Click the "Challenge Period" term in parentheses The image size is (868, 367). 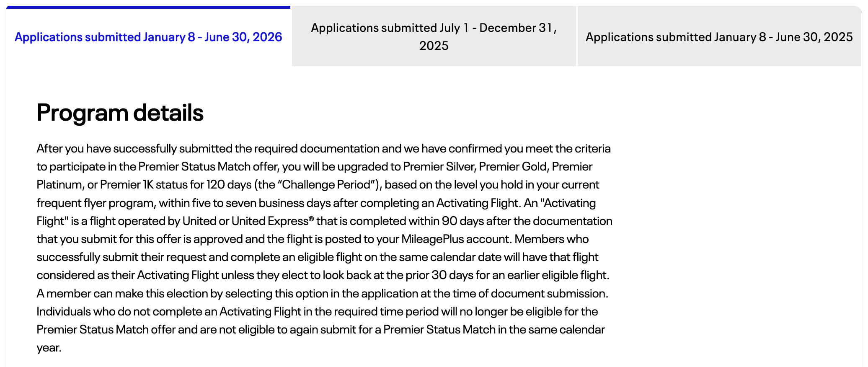[327, 185]
